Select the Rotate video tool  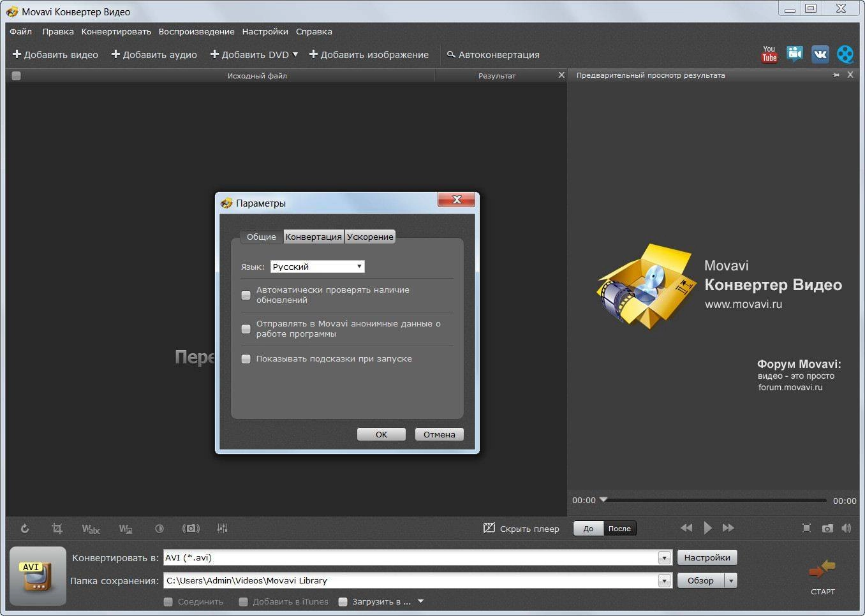pyautogui.click(x=24, y=529)
